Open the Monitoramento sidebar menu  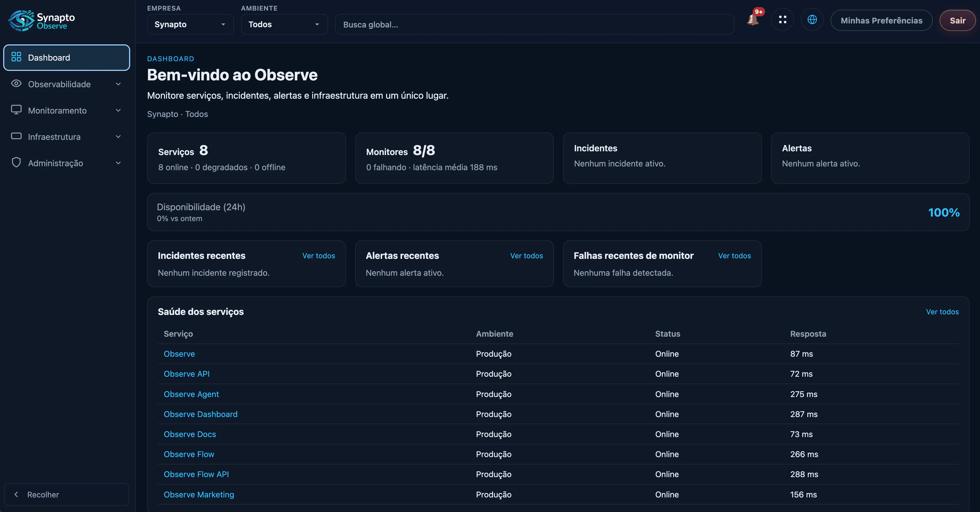(67, 110)
